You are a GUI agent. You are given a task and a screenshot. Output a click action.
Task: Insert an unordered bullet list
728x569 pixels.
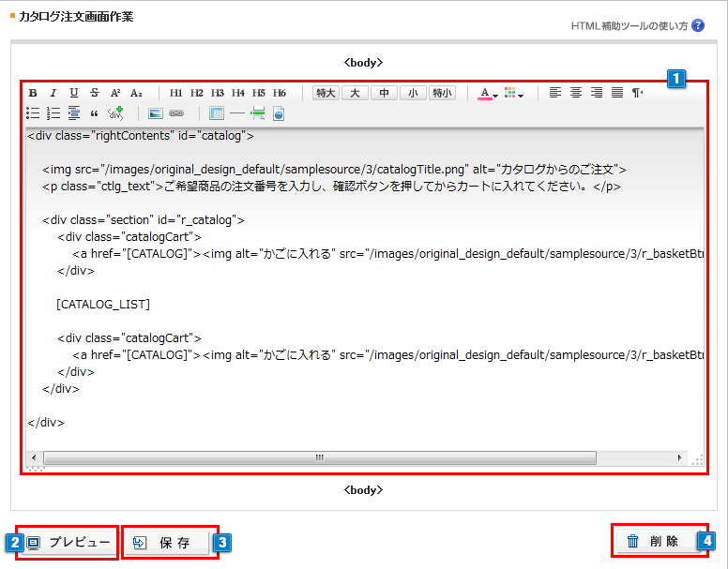coord(33,113)
